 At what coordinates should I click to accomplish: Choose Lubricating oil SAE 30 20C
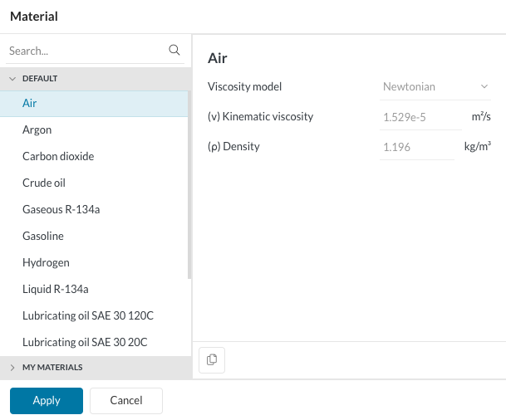click(85, 342)
